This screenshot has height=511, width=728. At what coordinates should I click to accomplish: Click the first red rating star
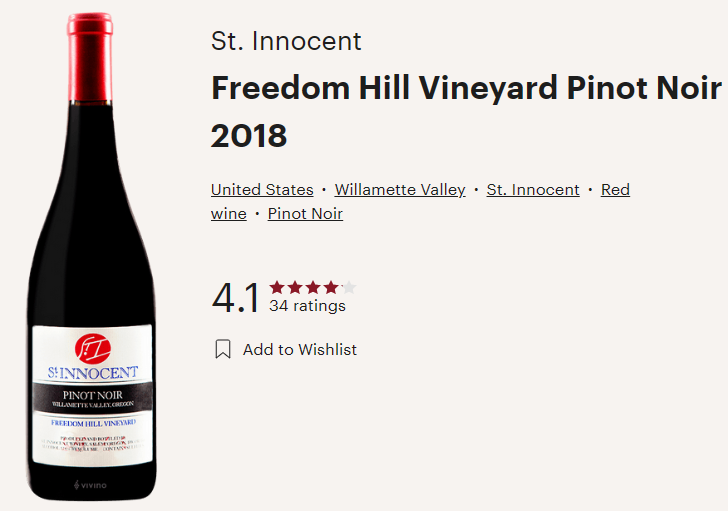tap(277, 287)
